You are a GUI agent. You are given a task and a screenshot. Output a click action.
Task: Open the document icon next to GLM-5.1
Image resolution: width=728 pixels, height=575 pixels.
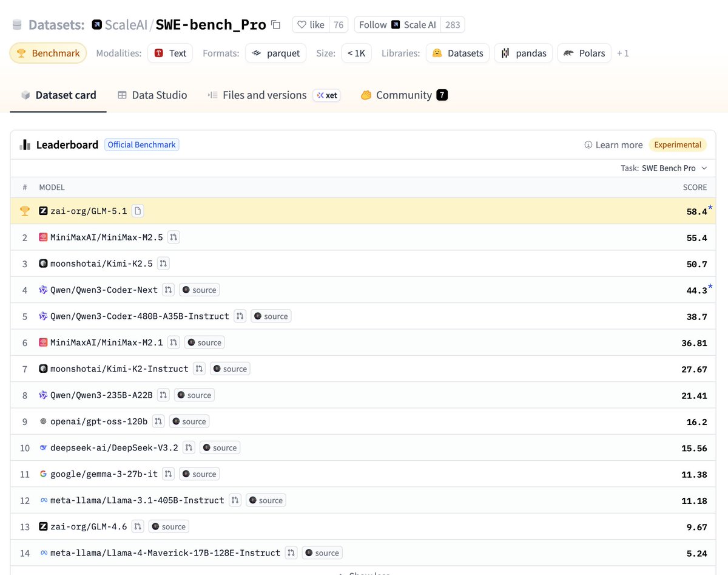(x=138, y=211)
